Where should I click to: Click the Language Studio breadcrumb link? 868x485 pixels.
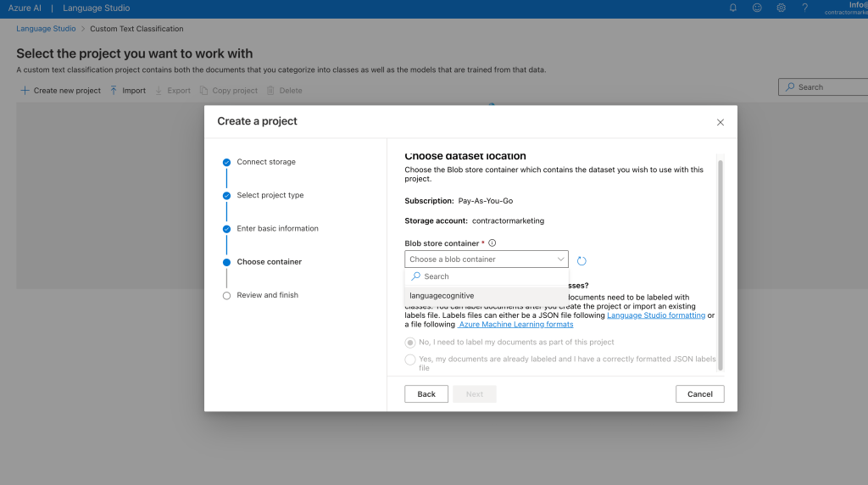pyautogui.click(x=46, y=29)
